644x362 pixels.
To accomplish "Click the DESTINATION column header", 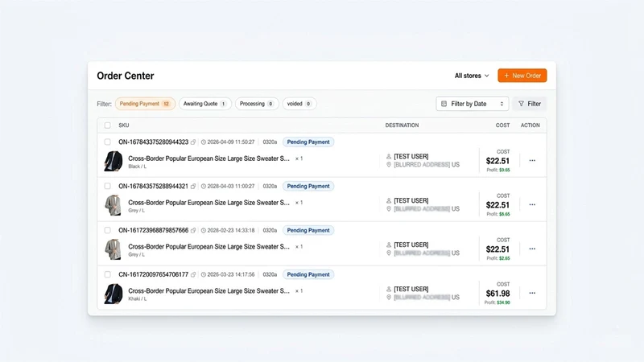I will 402,125.
